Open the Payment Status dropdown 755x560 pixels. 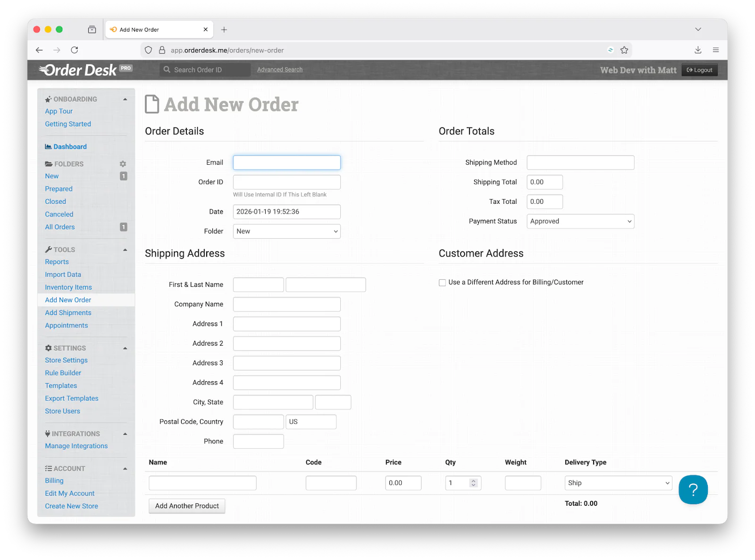(580, 221)
